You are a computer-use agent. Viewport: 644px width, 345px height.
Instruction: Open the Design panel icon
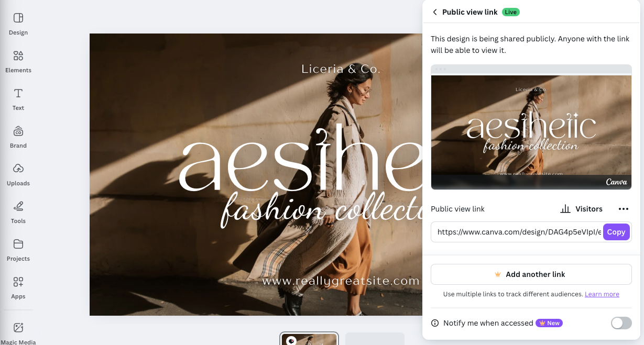coord(18,18)
